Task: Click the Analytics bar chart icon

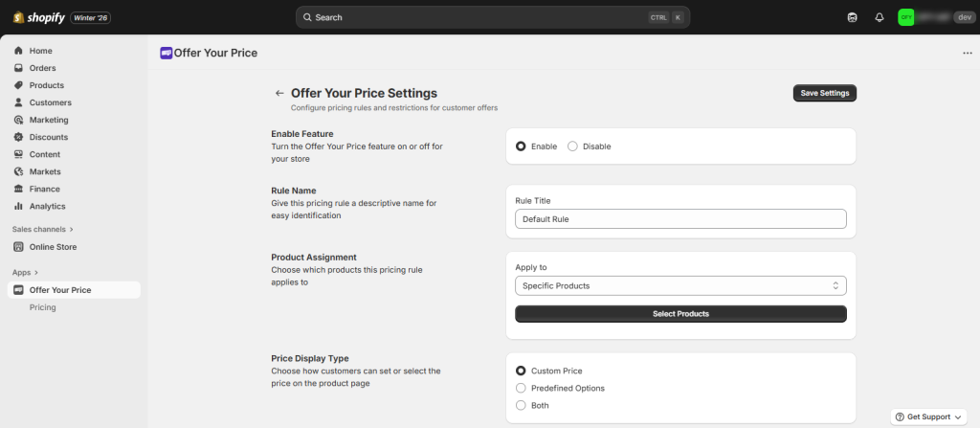Action: tap(19, 206)
